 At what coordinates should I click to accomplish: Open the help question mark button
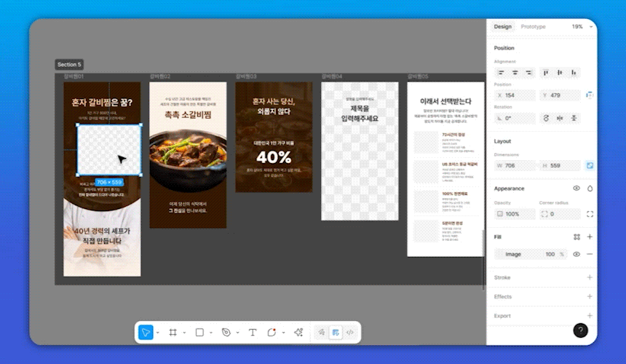pos(580,331)
